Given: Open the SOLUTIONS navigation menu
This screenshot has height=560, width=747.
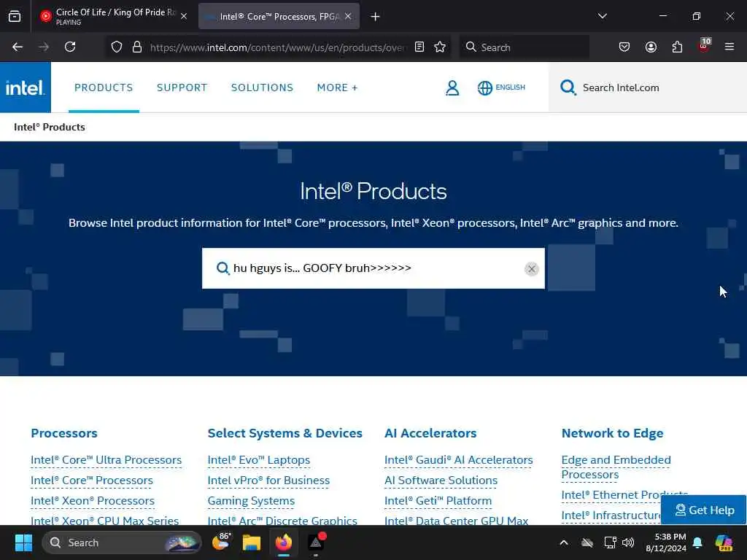Looking at the screenshot, I should pyautogui.click(x=262, y=87).
